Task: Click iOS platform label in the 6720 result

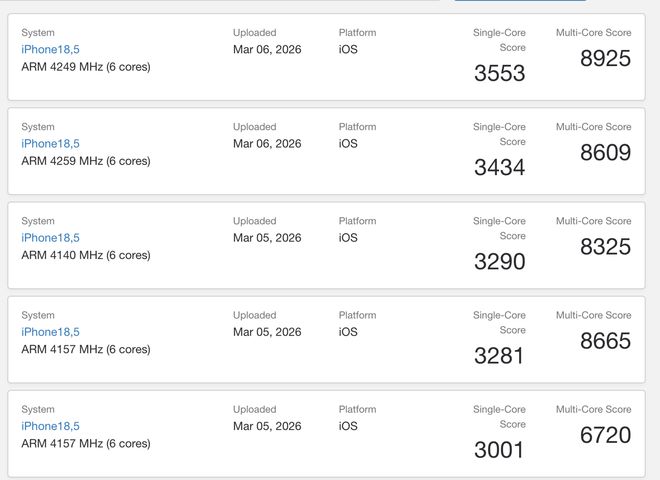Action: tap(348, 425)
